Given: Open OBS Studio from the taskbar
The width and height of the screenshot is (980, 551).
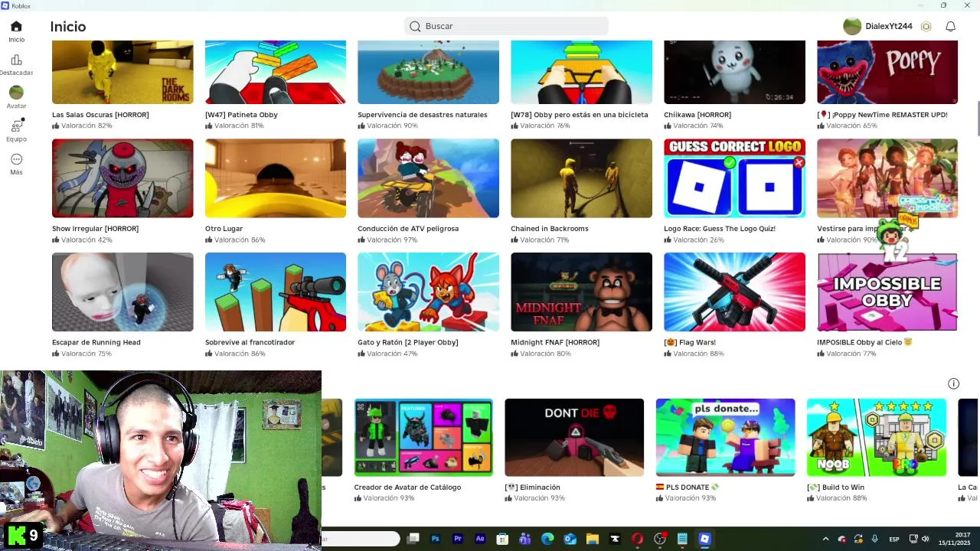Looking at the screenshot, I should [660, 539].
